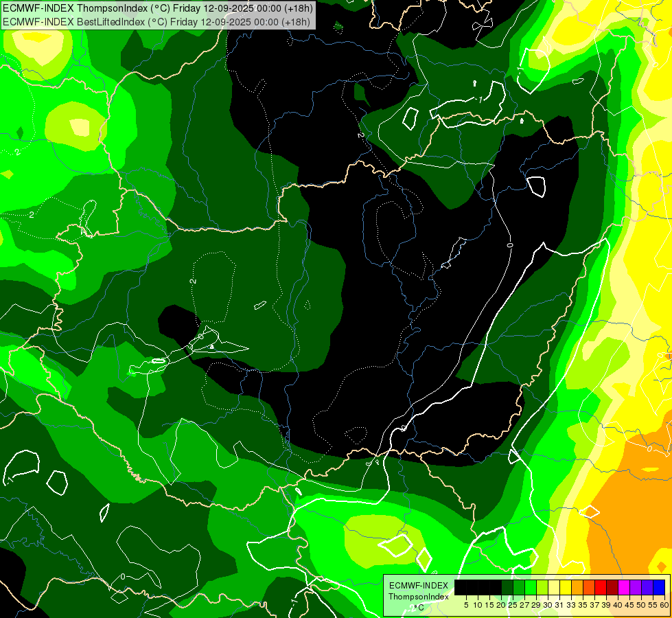Click the legend tick value 30
672x618 pixels.
pyautogui.click(x=548, y=605)
